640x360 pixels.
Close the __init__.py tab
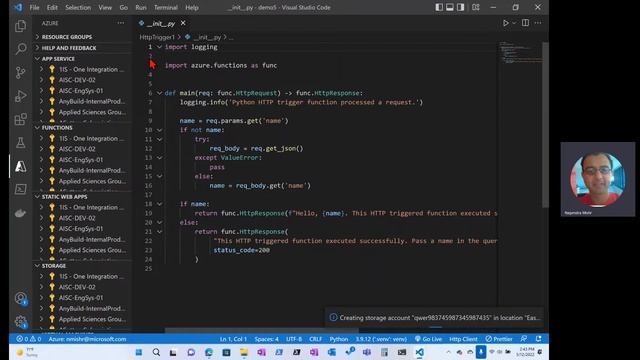pyautogui.click(x=183, y=23)
